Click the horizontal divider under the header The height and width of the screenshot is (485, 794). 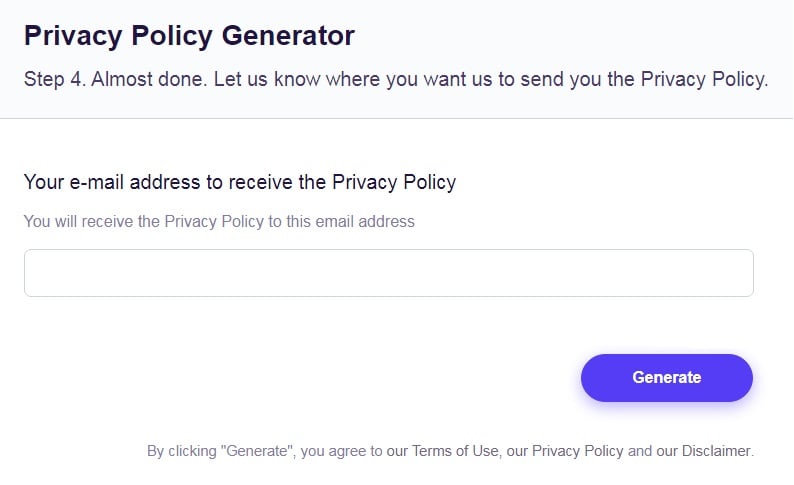click(x=397, y=118)
